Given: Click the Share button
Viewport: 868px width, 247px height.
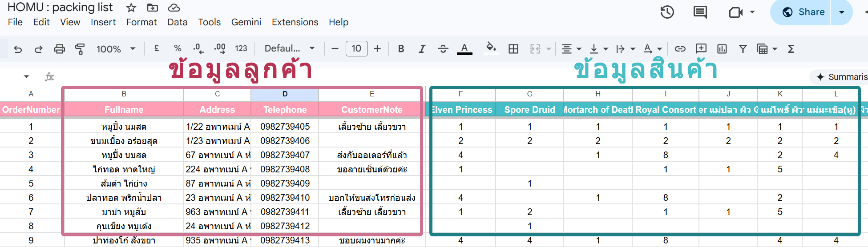Looking at the screenshot, I should [x=804, y=12].
